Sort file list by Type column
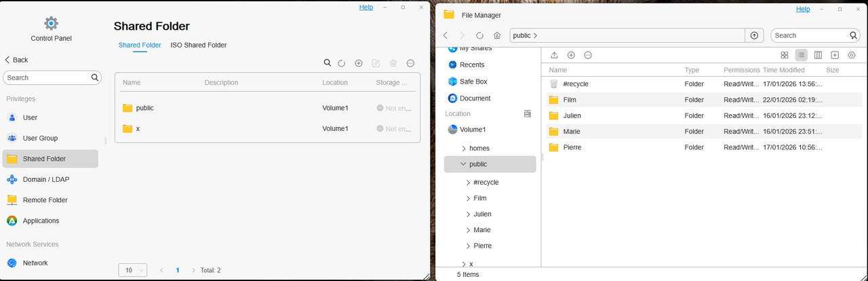 [x=692, y=70]
